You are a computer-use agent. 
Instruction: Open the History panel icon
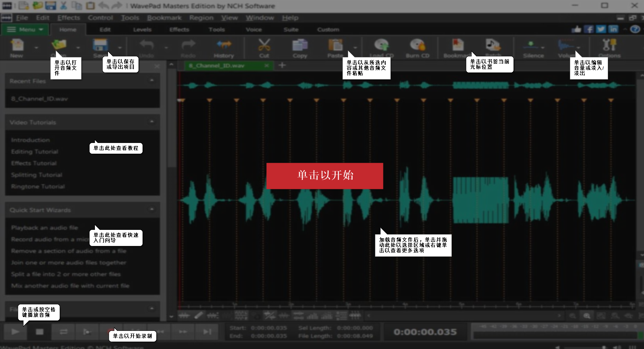pos(223,47)
